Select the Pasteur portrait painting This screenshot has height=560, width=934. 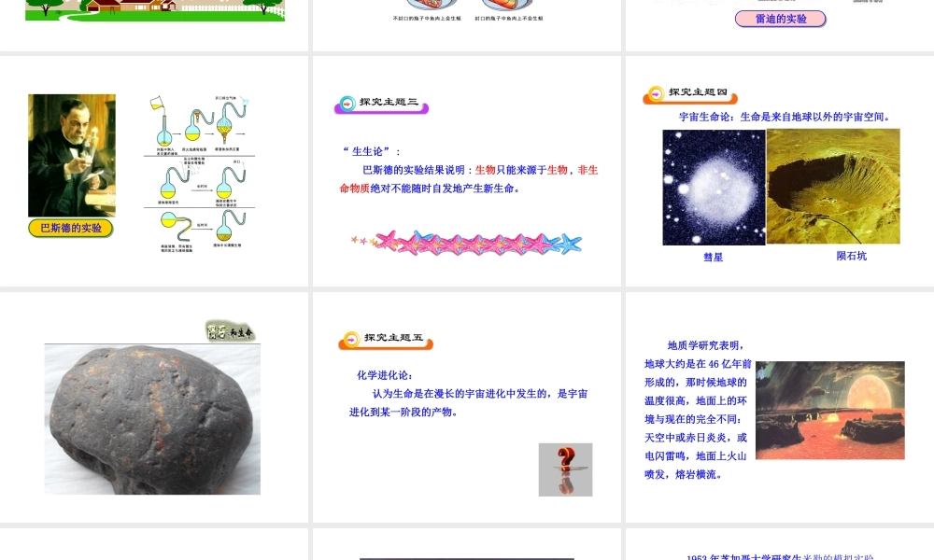(x=72, y=155)
